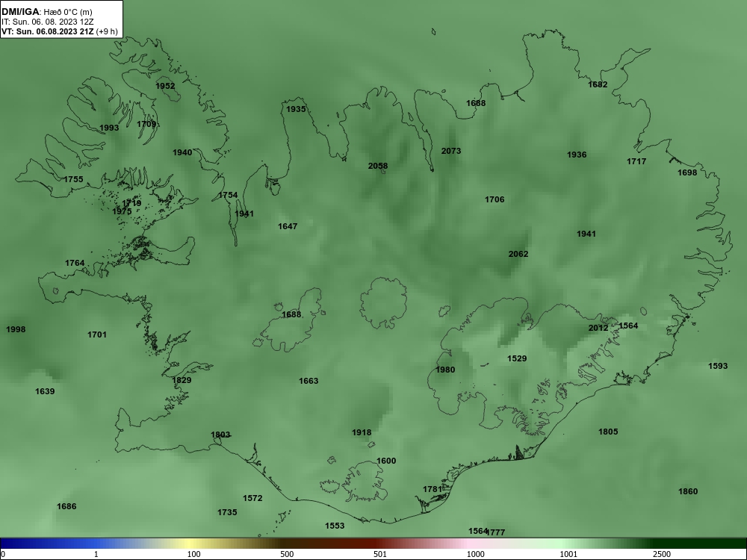Click the map value 1993
747x560 pixels.
point(109,128)
